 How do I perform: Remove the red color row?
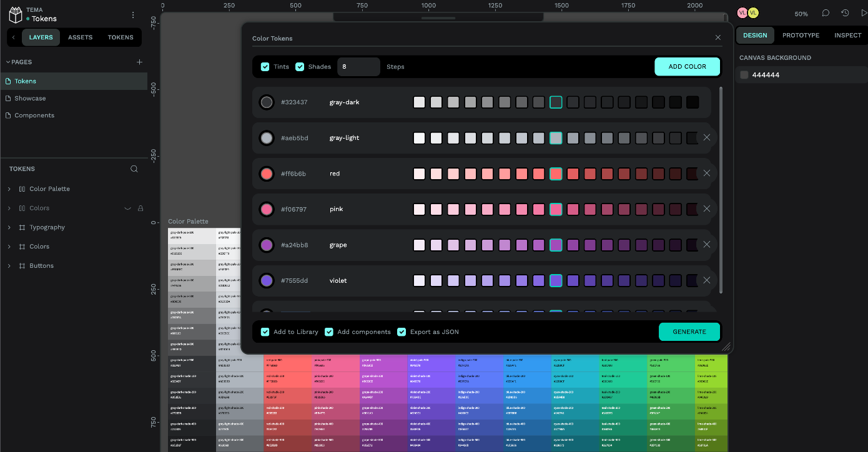point(707,173)
